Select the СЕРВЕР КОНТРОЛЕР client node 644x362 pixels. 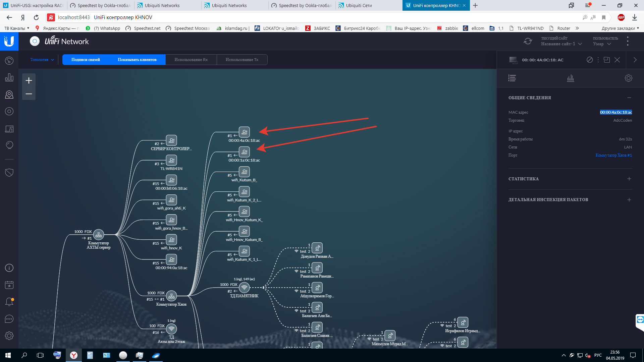pyautogui.click(x=171, y=140)
